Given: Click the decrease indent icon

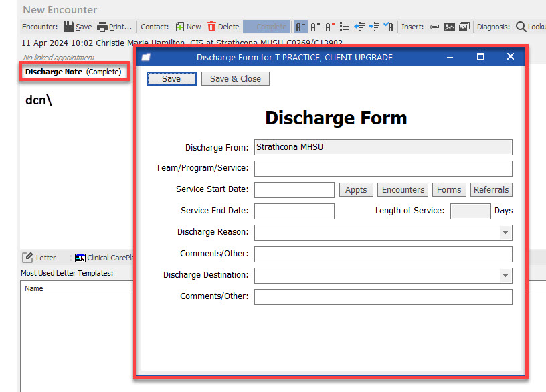Looking at the screenshot, I should tap(359, 27).
